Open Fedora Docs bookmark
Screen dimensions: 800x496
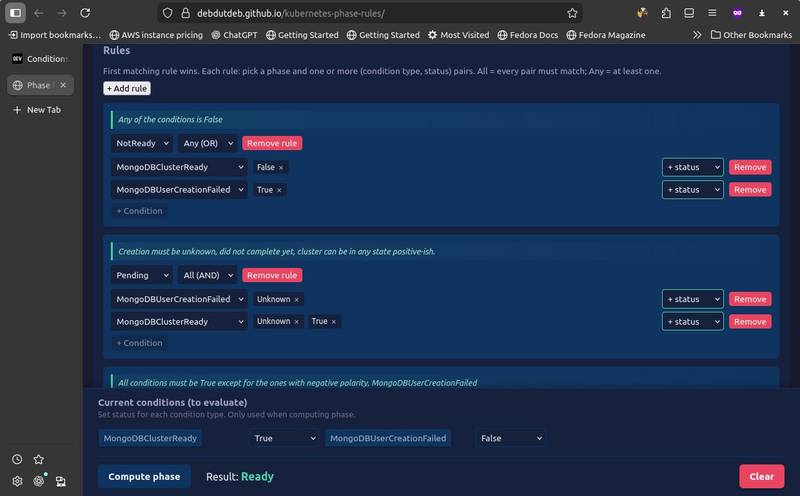point(528,35)
